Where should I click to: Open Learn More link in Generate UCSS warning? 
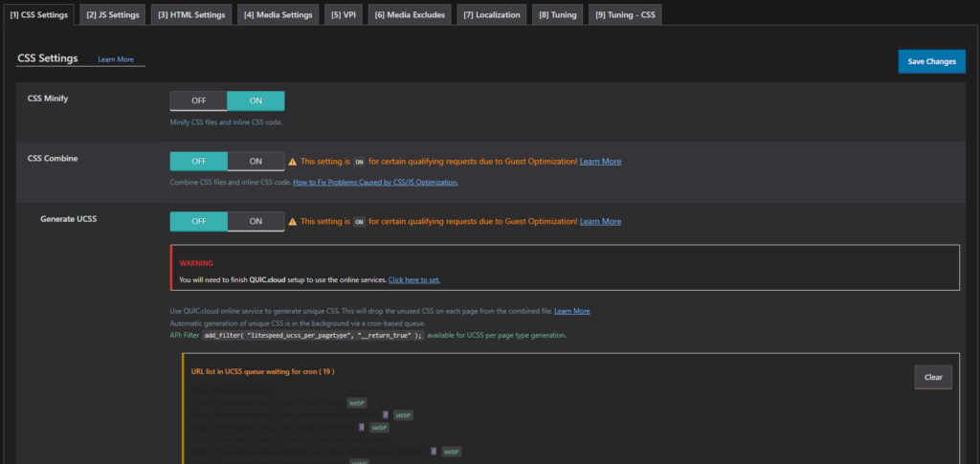pos(600,221)
